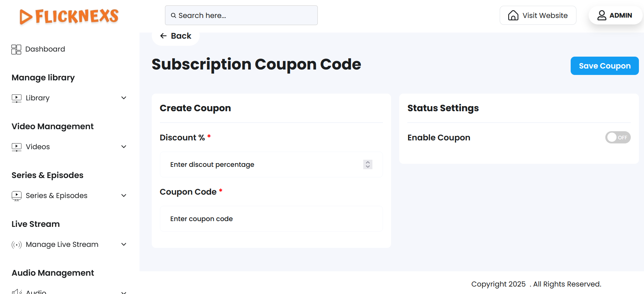
Task: Click the Library play-screen icon
Action: coord(16,98)
